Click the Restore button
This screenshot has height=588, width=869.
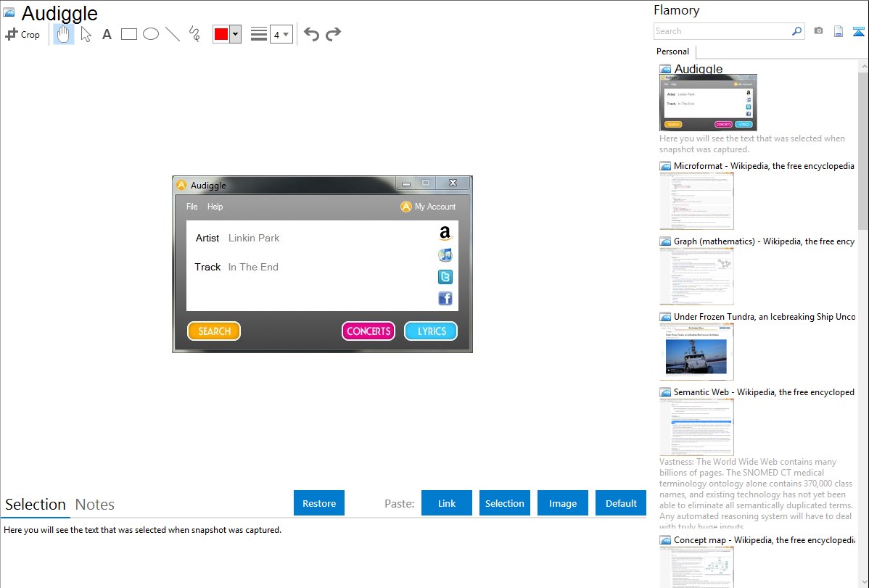click(319, 502)
